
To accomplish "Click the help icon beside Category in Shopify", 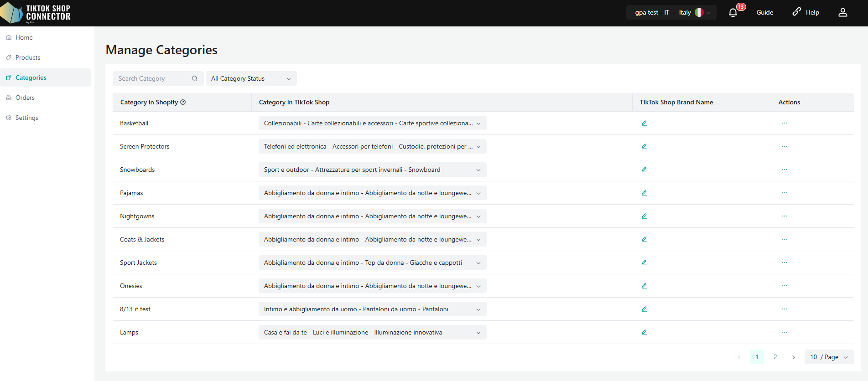I will pyautogui.click(x=183, y=102).
